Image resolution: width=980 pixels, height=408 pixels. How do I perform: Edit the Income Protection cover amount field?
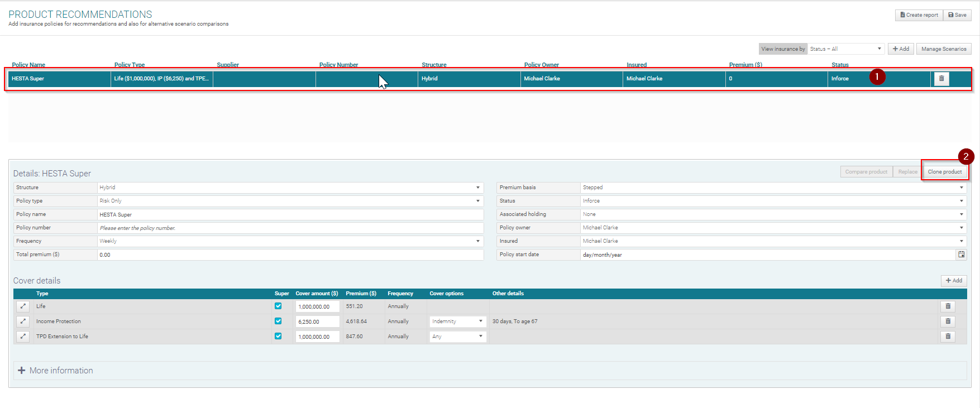pos(317,321)
